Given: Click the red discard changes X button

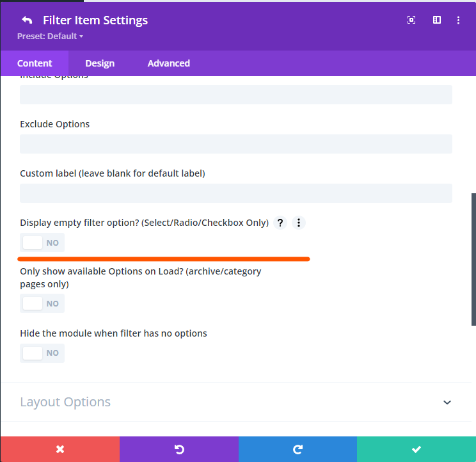Looking at the screenshot, I should click(x=59, y=449).
